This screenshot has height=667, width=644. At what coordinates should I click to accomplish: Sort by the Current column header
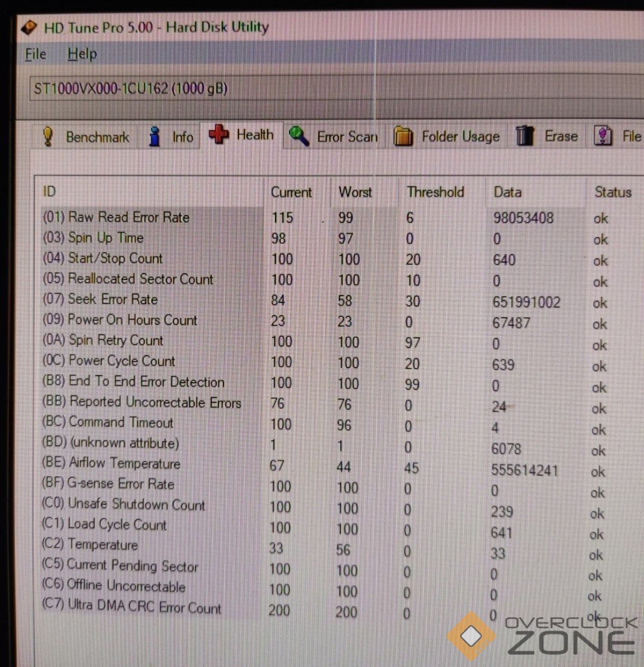[291, 193]
